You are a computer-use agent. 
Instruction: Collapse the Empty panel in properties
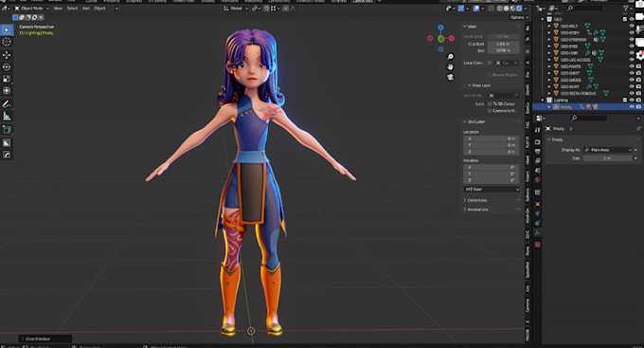555,139
